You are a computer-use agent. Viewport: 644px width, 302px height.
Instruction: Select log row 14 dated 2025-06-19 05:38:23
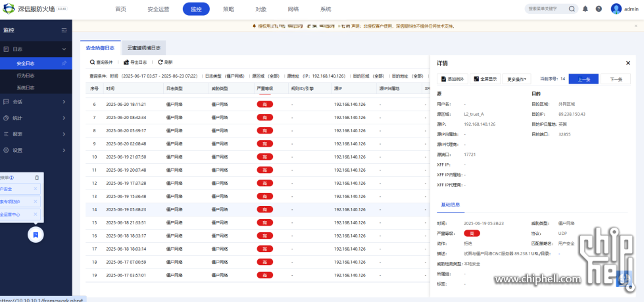pos(257,209)
